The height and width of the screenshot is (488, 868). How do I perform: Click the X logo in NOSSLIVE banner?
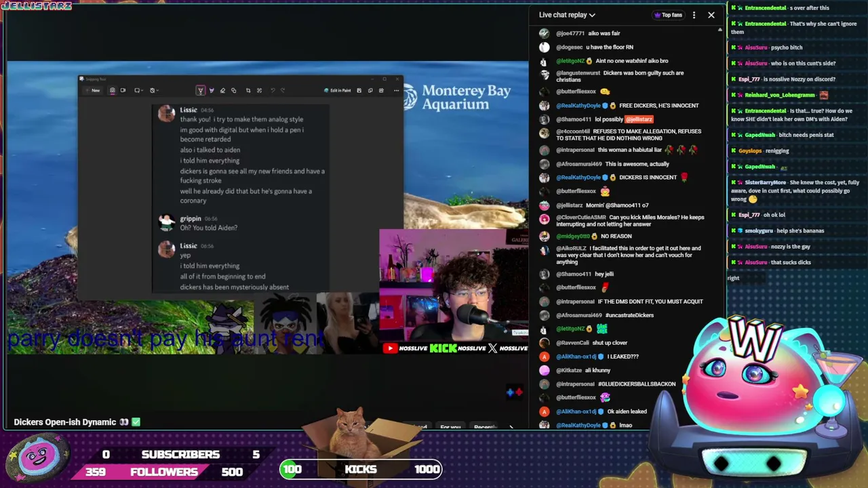(492, 348)
